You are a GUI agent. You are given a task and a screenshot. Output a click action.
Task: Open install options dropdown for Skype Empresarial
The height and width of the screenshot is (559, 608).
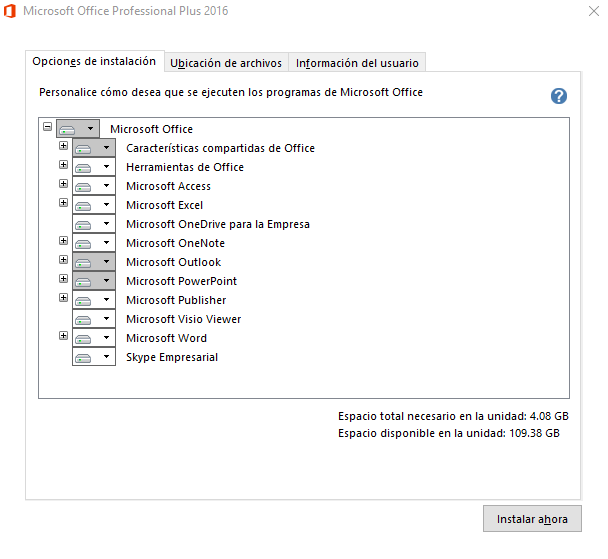(94, 357)
